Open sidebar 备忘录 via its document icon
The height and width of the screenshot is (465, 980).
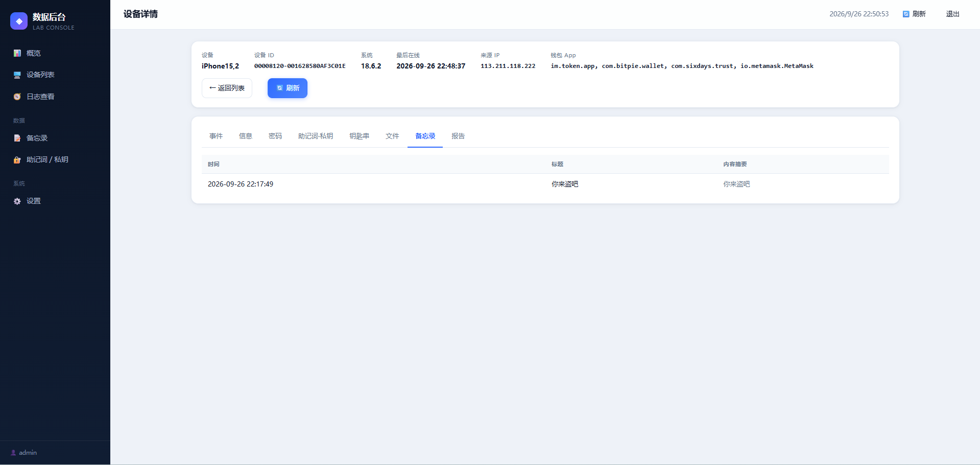pos(17,138)
